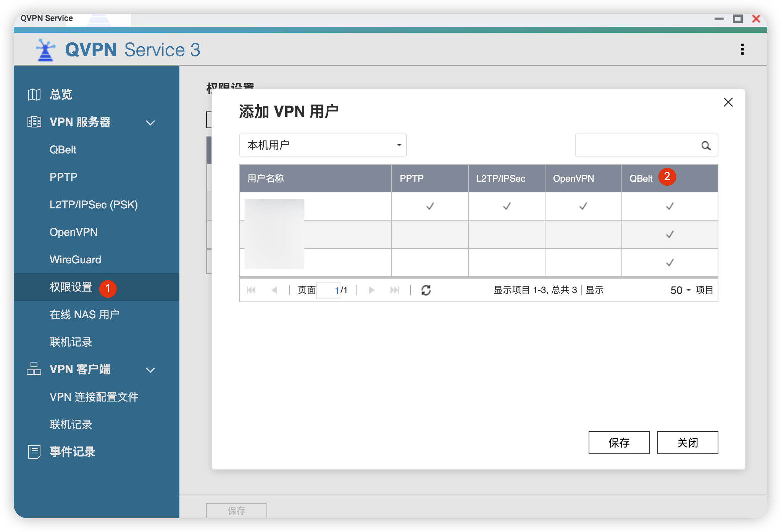The height and width of the screenshot is (532, 781).
Task: Open 事件记录 event logs
Action: click(x=72, y=452)
